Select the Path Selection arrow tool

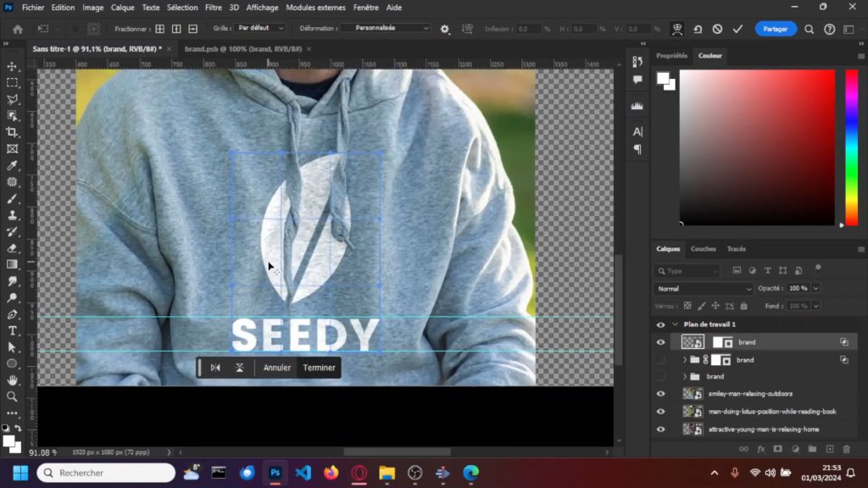12,347
